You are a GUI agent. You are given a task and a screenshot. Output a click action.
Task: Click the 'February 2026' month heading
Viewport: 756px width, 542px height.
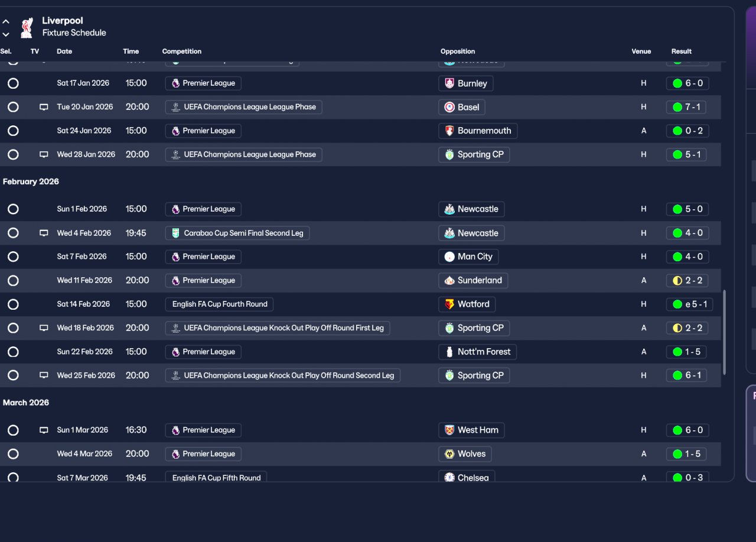[31, 181]
